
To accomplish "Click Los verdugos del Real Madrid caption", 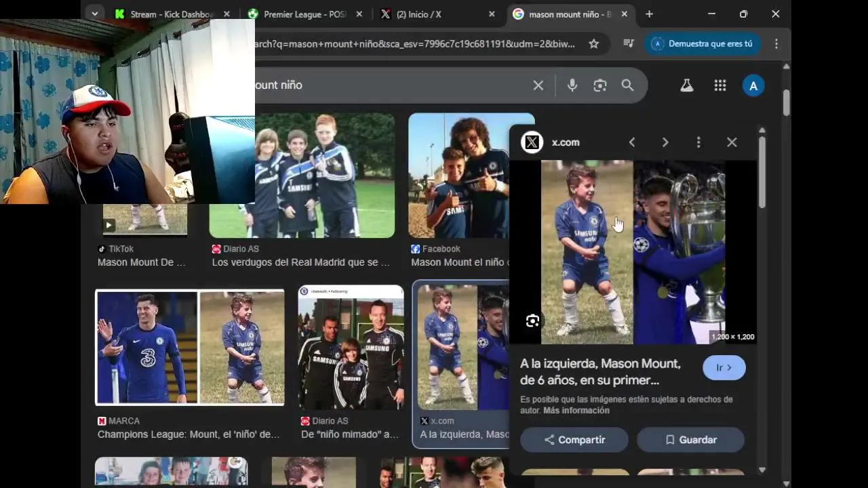I will click(301, 262).
